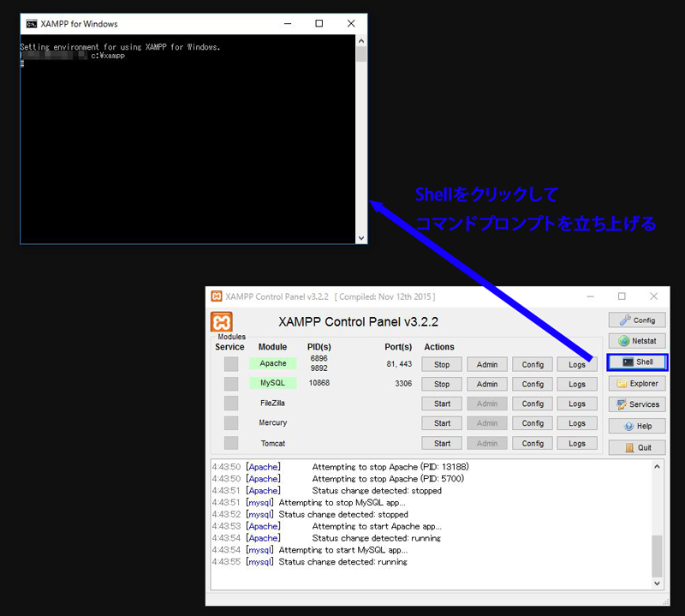View the FileZilla Logs menu
The image size is (685, 616).
(x=577, y=404)
